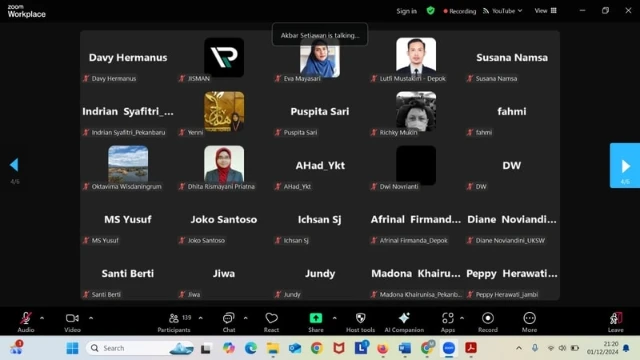
Task: Click AHad_Ykt participant tile name
Action: pos(320,165)
